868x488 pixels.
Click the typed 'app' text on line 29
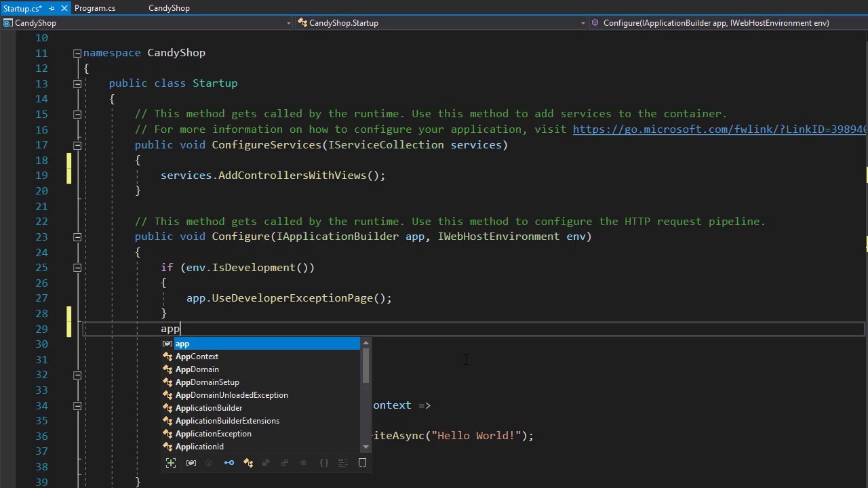pyautogui.click(x=170, y=329)
